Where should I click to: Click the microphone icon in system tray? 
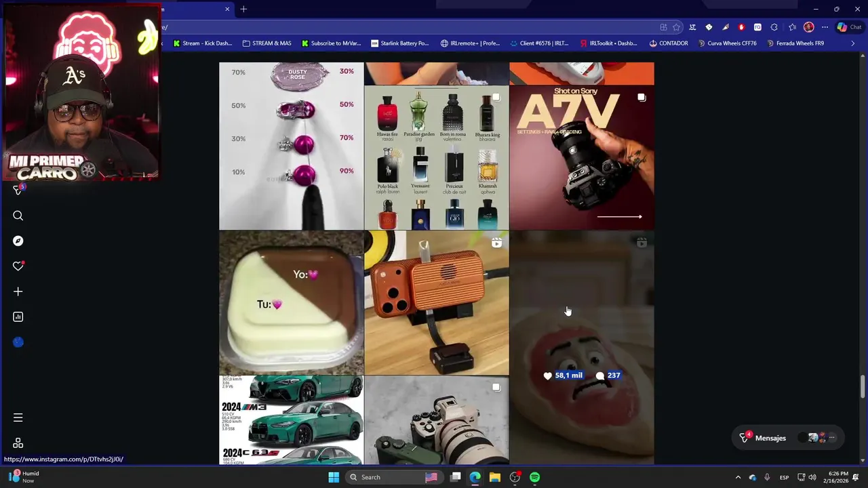click(x=767, y=477)
